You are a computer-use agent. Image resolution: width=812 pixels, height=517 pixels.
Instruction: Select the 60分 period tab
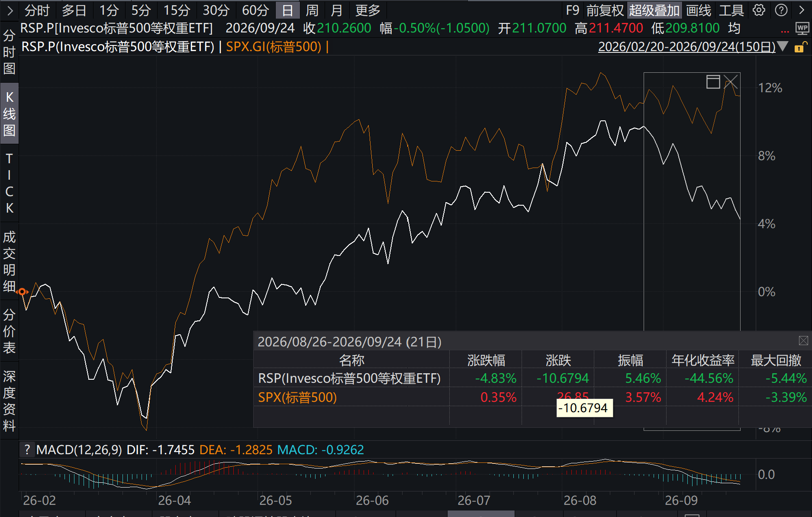pyautogui.click(x=255, y=10)
